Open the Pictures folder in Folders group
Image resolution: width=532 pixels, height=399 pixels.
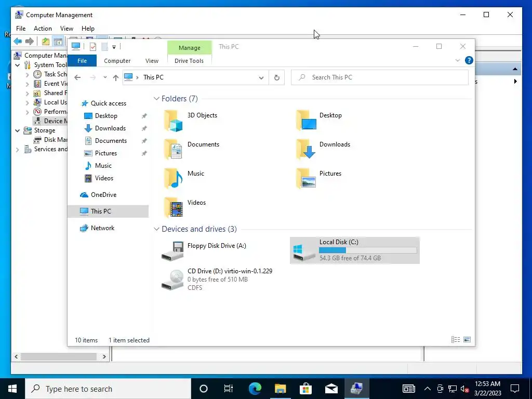tap(318, 179)
